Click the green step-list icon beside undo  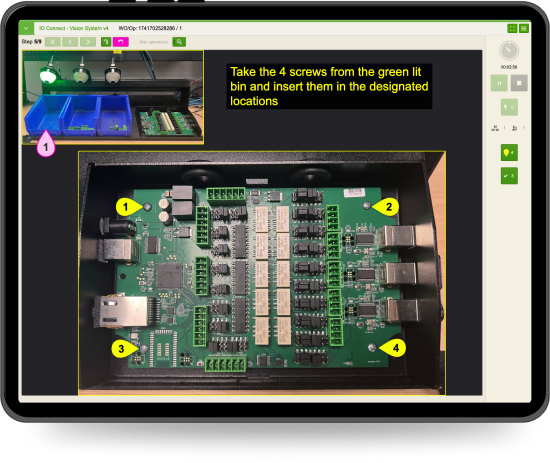point(106,42)
